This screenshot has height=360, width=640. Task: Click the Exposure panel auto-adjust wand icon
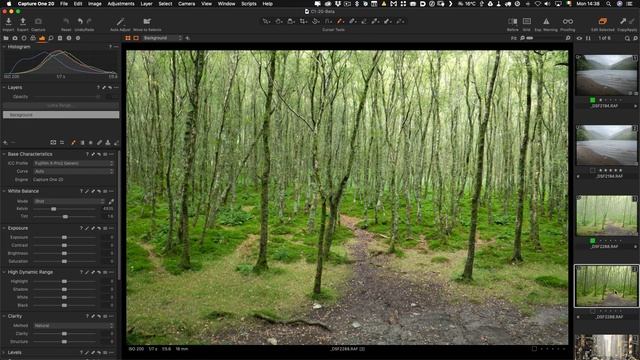(87, 228)
